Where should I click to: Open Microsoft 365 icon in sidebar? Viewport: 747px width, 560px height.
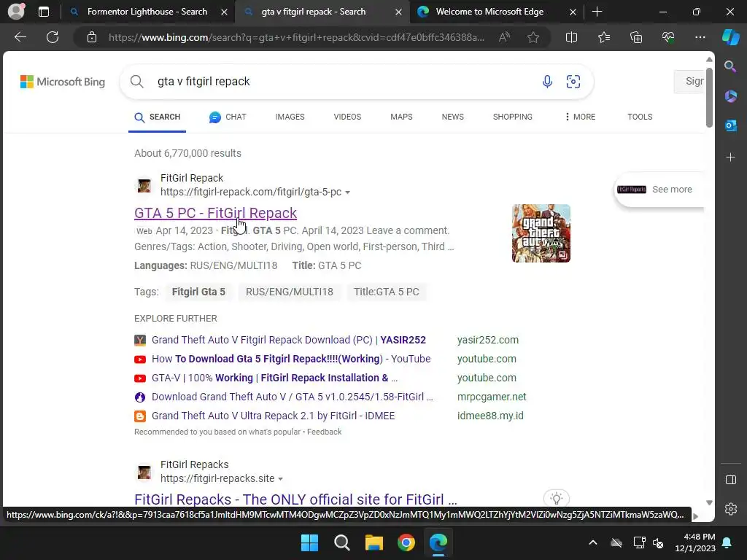pos(730,96)
